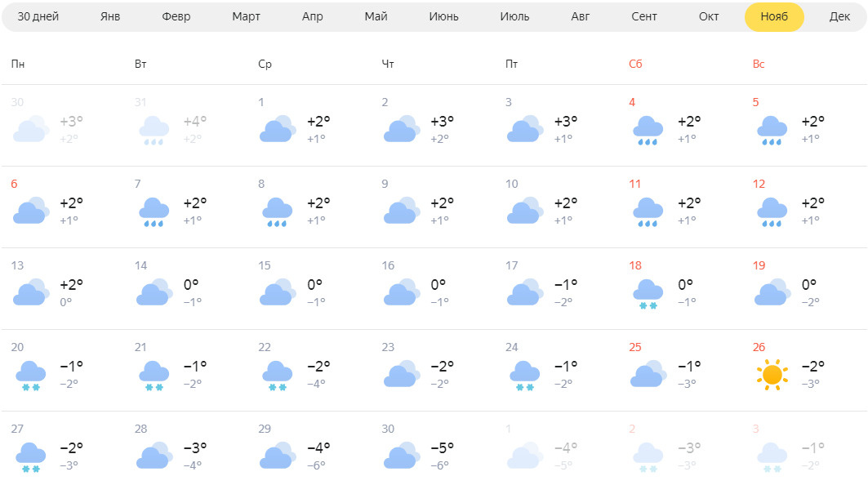Click the rain cloud icon on November 4
The width and height of the screenshot is (868, 494).
point(648,130)
